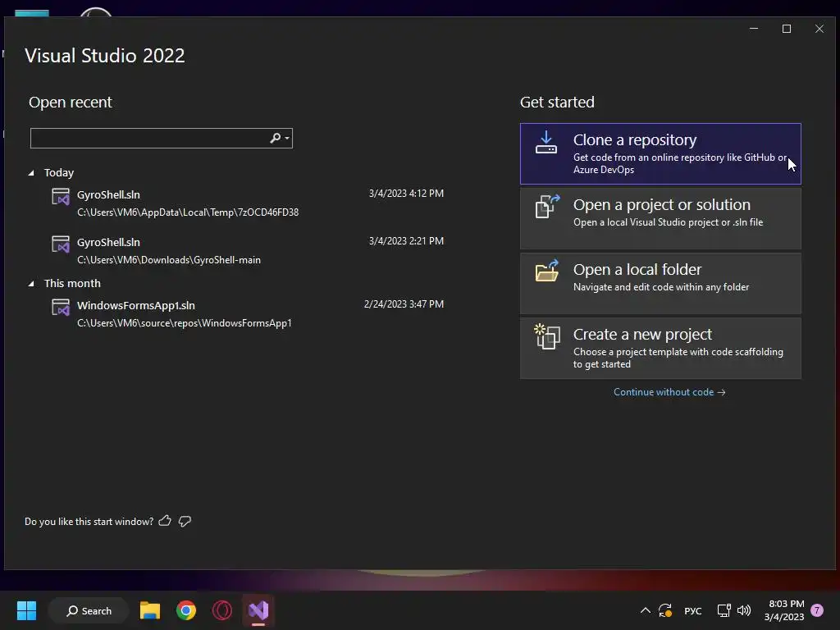The height and width of the screenshot is (630, 840).
Task: Click the Visual Studio taskbar icon
Action: coord(258,610)
